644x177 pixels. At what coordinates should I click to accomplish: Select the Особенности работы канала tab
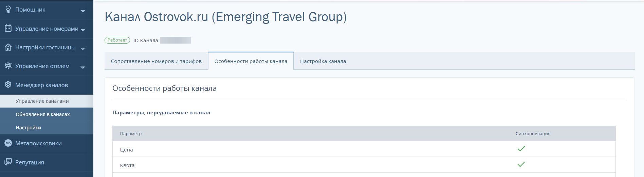[251, 61]
